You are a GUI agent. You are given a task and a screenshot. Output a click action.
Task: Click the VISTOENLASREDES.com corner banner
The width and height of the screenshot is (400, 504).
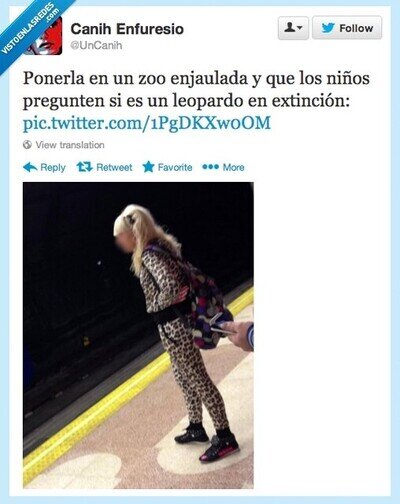(x=28, y=28)
